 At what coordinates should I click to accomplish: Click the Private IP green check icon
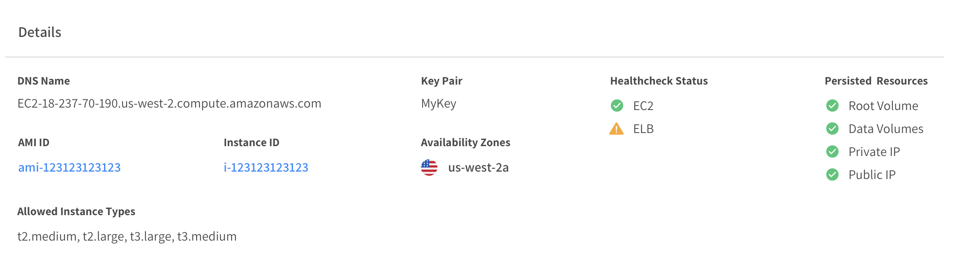click(832, 151)
